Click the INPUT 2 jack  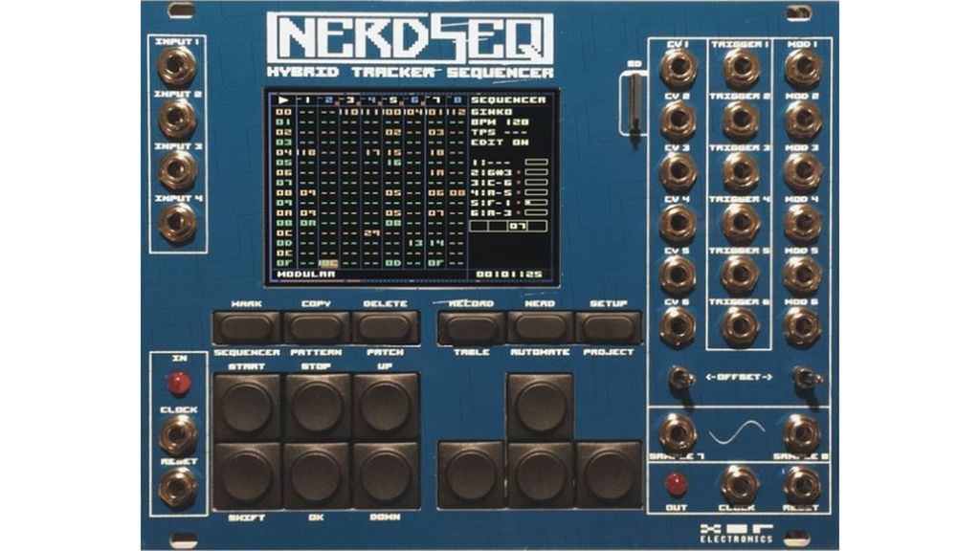176,117
